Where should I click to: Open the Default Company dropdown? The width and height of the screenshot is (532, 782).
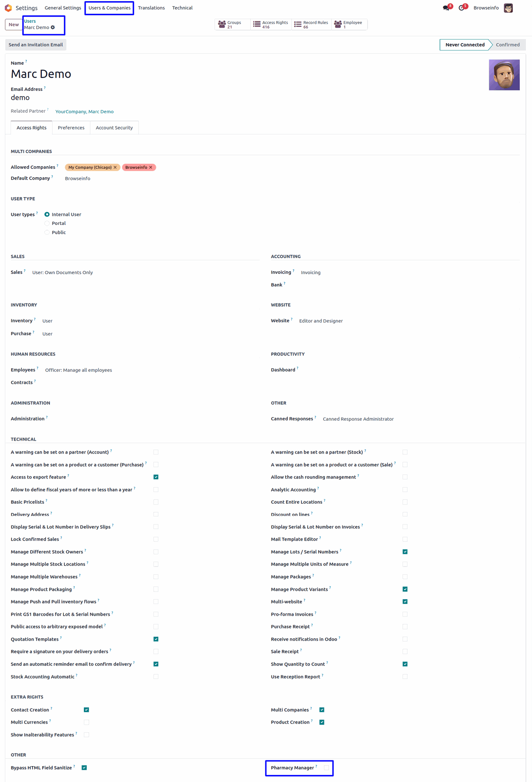click(78, 178)
